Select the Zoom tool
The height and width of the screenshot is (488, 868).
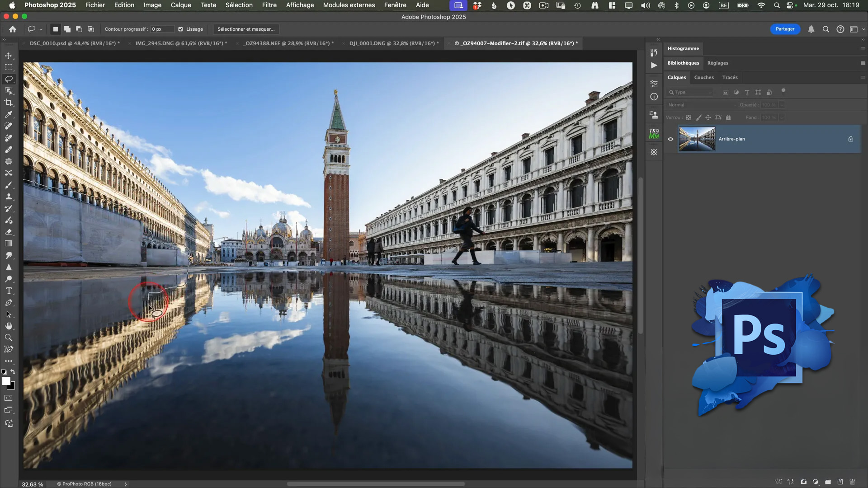coord(9,337)
